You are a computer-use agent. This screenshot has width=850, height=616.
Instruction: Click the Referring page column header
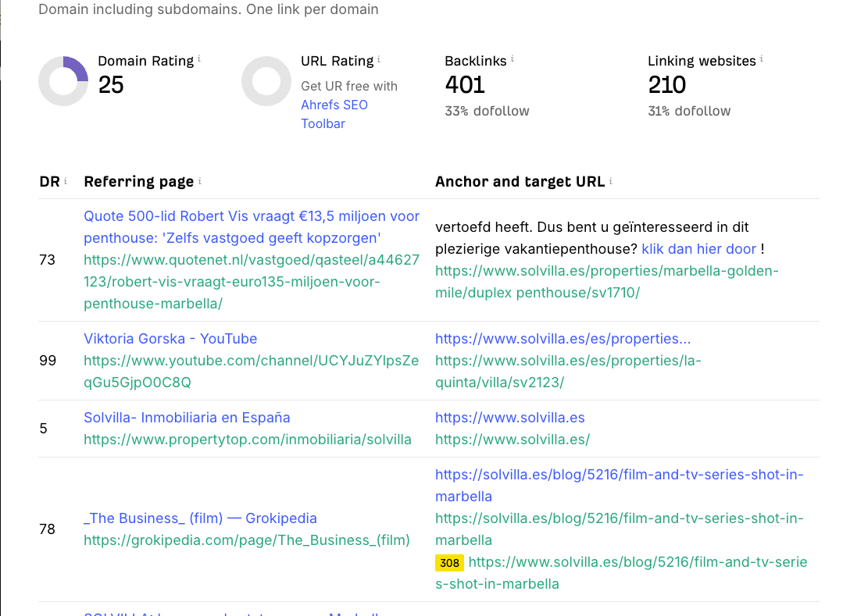coord(138,181)
